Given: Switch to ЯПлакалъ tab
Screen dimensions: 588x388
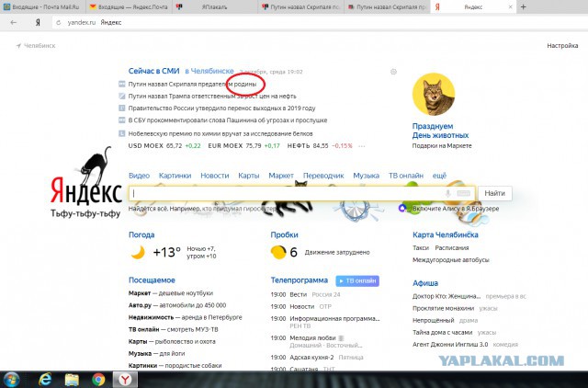Looking at the screenshot, I should click(x=214, y=6).
